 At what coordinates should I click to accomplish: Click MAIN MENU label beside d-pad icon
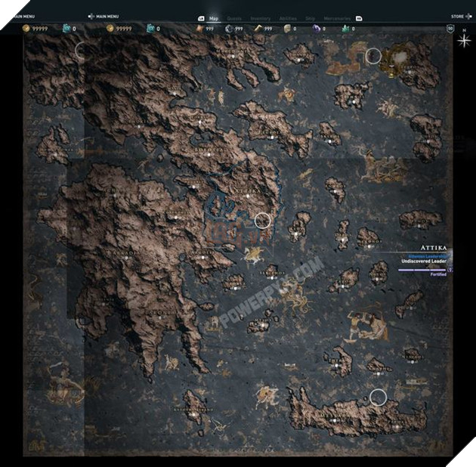[107, 17]
